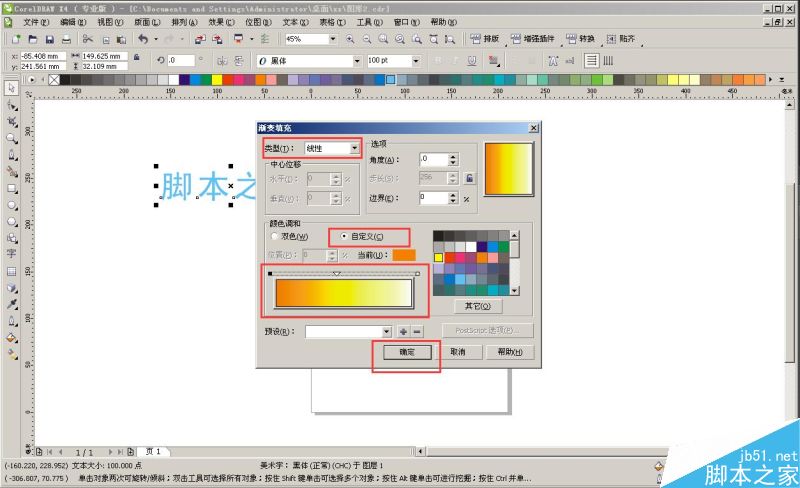Click the remove preset minus button

pos(417,332)
